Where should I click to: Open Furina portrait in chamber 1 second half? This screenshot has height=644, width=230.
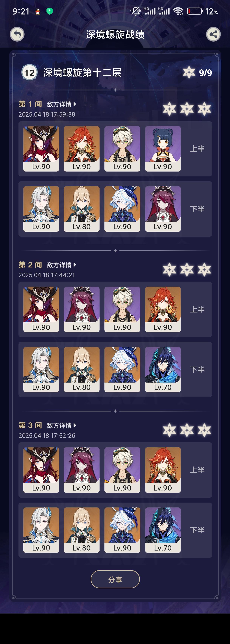[x=122, y=209]
